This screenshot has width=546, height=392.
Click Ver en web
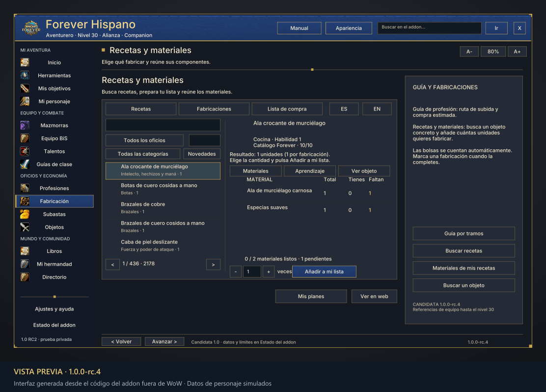pos(374,296)
